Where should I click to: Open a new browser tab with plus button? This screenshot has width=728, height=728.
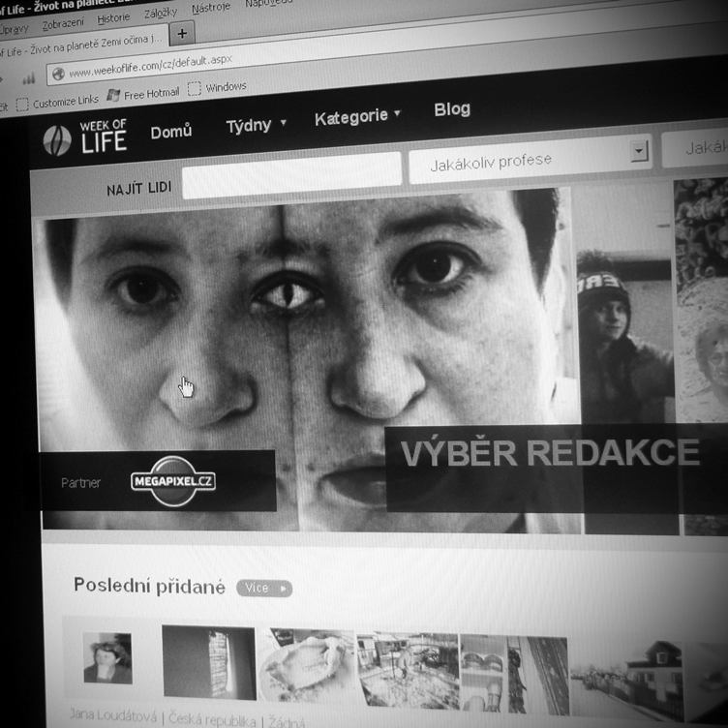click(x=182, y=34)
